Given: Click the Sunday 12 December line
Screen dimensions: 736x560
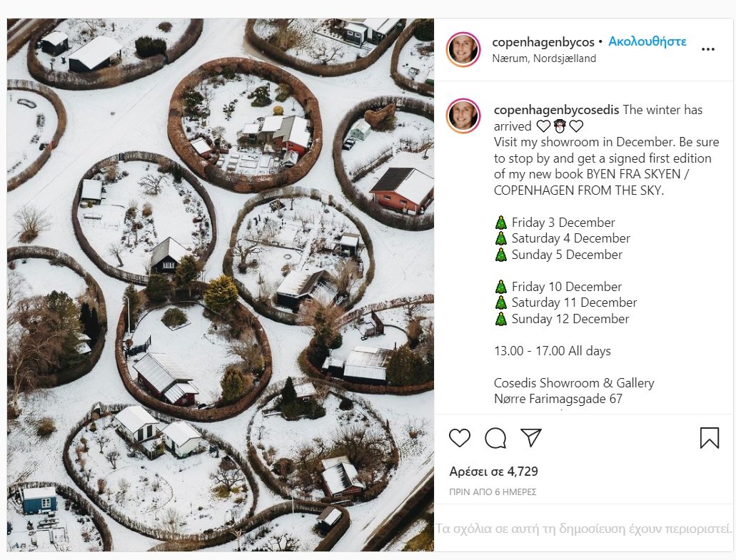Looking at the screenshot, I should pos(570,319).
